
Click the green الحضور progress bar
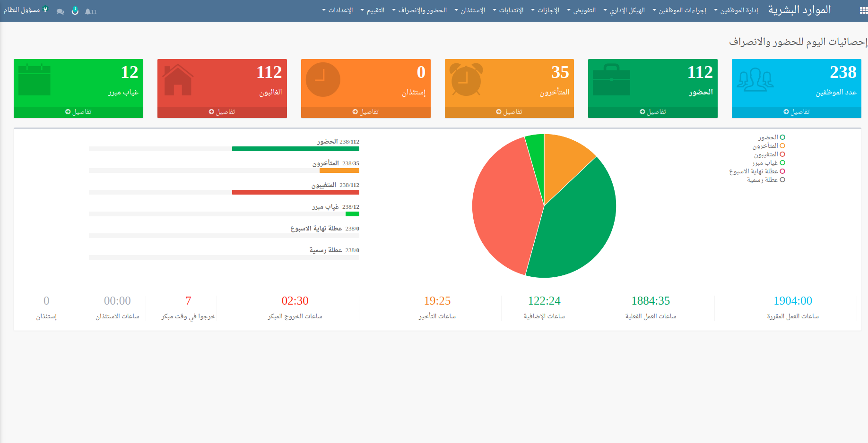295,149
